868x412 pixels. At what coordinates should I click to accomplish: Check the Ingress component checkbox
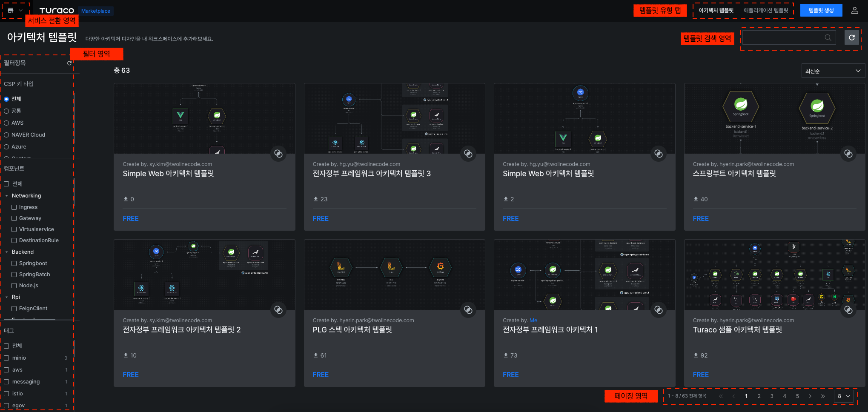pos(14,207)
